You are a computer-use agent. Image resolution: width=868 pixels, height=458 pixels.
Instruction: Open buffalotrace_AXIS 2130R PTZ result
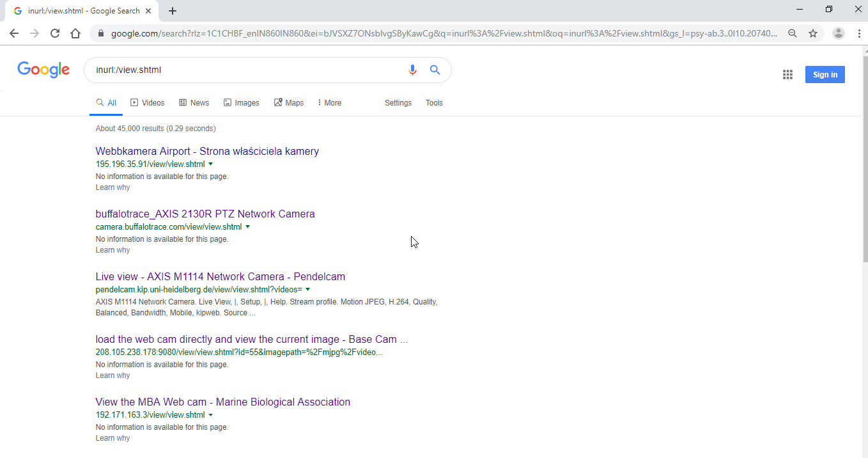pyautogui.click(x=205, y=214)
